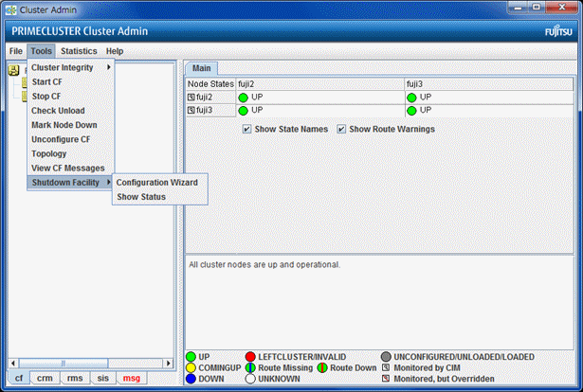Click the CIM monitor icon beside fuji3 row
The height and width of the screenshot is (392, 583).
tap(191, 110)
